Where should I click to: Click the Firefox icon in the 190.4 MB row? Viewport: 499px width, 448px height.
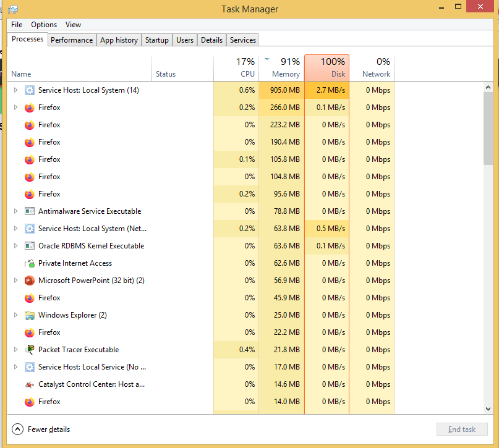point(30,142)
